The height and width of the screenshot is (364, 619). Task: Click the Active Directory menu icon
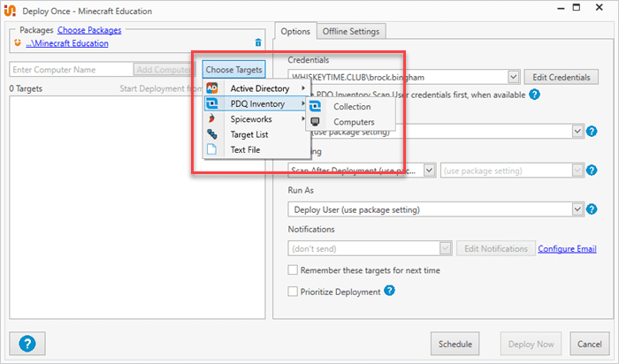tap(212, 88)
